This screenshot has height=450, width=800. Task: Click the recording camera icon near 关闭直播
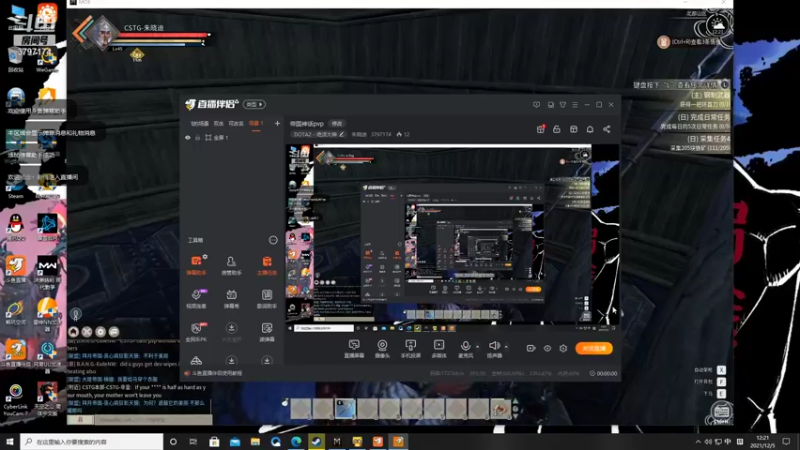point(531,348)
